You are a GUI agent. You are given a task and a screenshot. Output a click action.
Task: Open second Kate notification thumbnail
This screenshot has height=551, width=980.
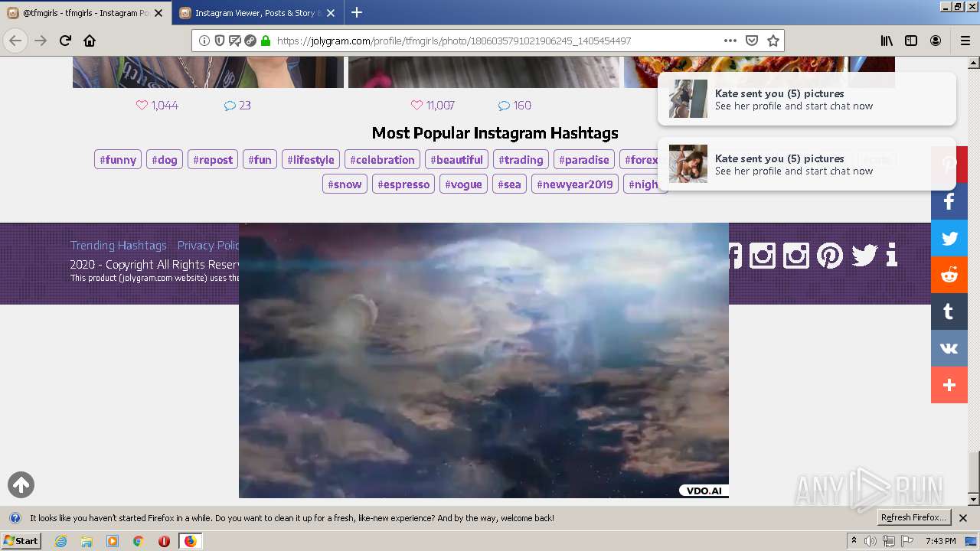[688, 164]
